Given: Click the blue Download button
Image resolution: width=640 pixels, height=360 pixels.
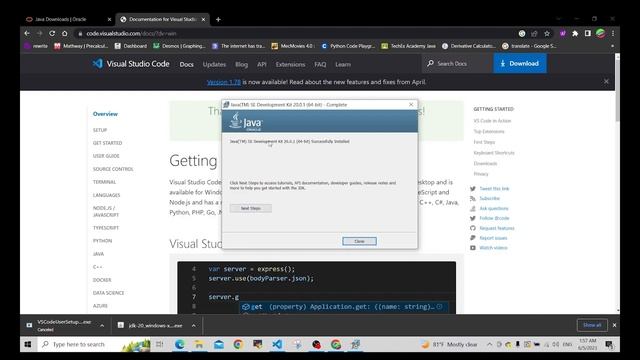Looking at the screenshot, I should (x=520, y=63).
